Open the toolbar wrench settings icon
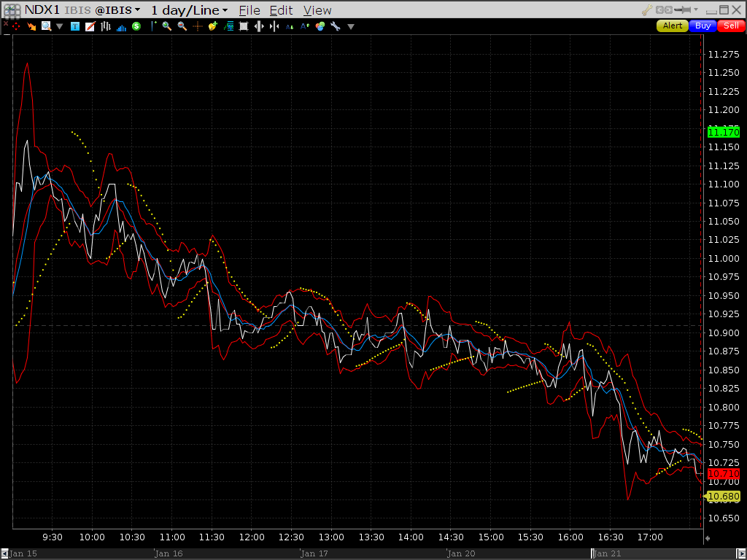 click(x=336, y=27)
